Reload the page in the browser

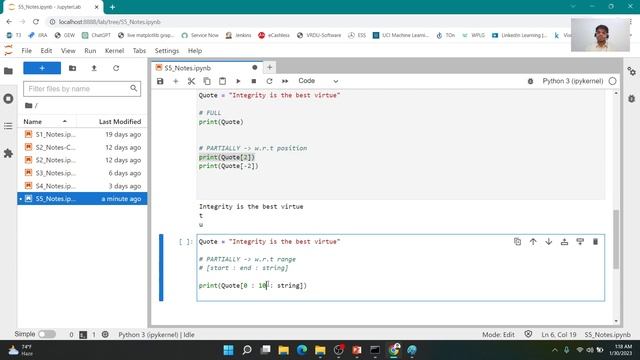point(36,22)
